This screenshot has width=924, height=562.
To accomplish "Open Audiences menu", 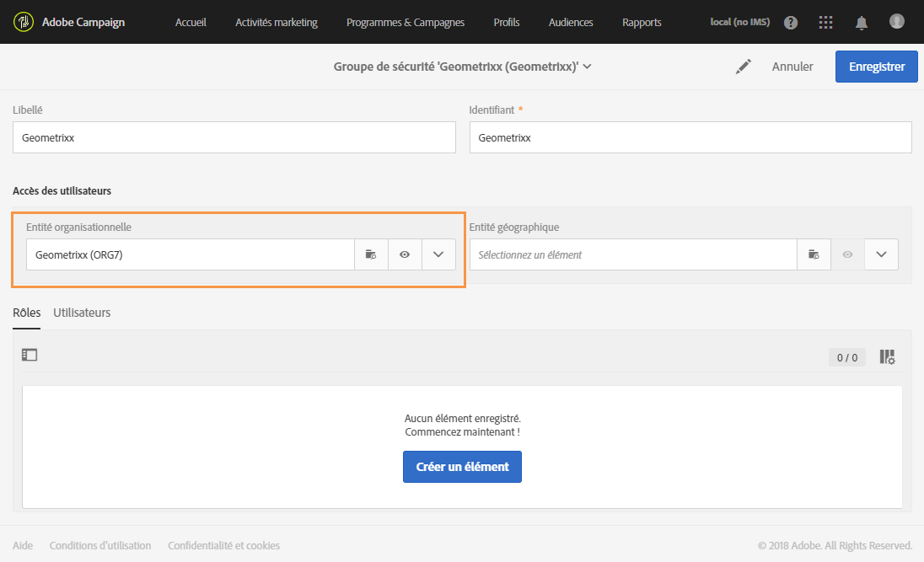I will coord(571,23).
